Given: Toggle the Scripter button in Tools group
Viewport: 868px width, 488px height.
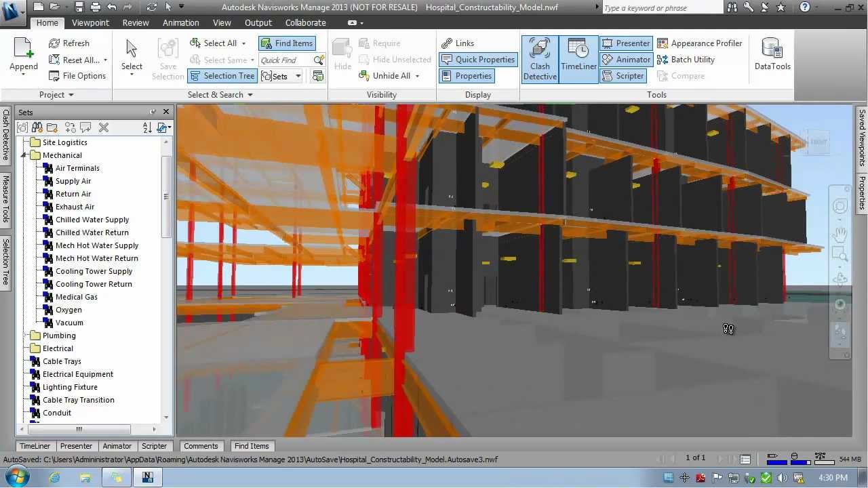Looking at the screenshot, I should coord(623,76).
